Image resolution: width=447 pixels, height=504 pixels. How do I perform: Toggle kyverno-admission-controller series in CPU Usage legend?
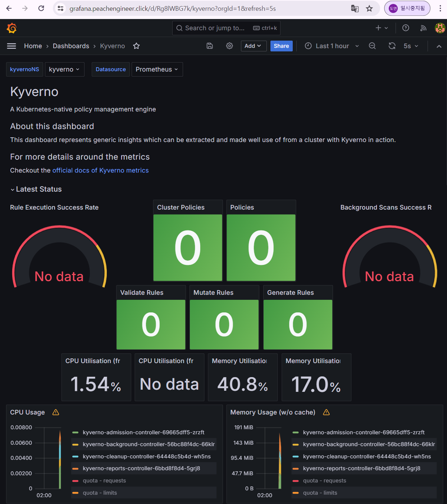[143, 432]
